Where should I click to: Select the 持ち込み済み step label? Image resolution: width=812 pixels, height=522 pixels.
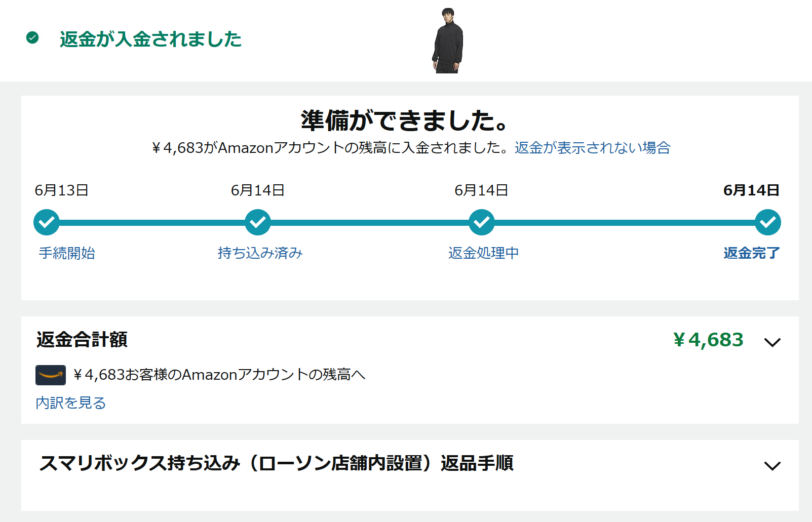(260, 253)
